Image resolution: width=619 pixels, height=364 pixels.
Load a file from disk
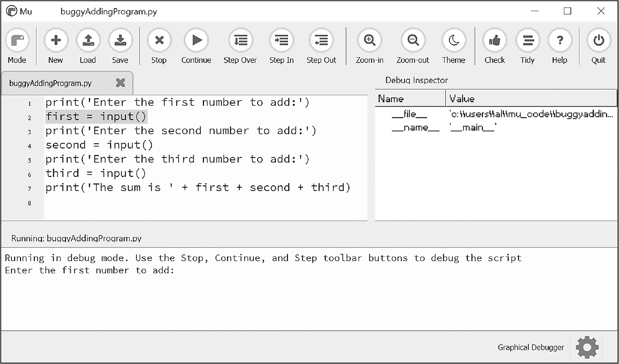click(x=88, y=46)
